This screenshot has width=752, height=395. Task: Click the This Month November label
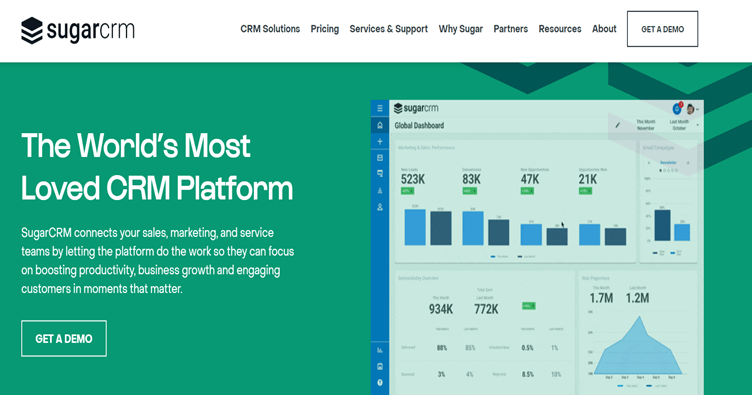646,125
